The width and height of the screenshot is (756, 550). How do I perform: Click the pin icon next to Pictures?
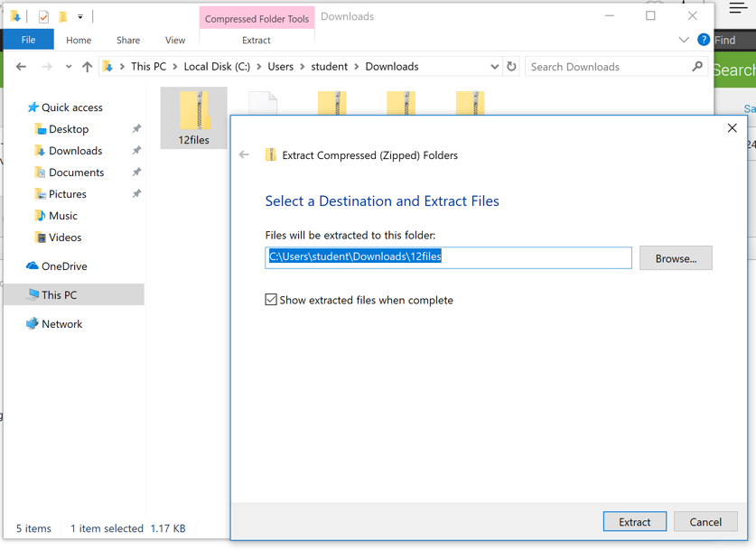click(x=137, y=193)
